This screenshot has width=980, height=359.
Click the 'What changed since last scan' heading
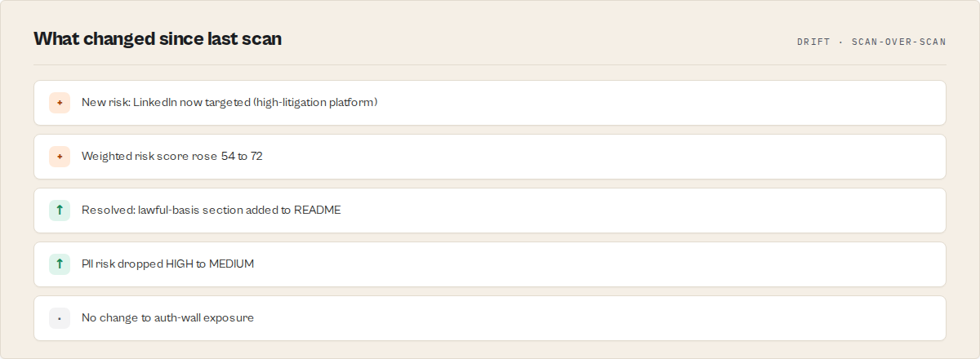pos(158,38)
